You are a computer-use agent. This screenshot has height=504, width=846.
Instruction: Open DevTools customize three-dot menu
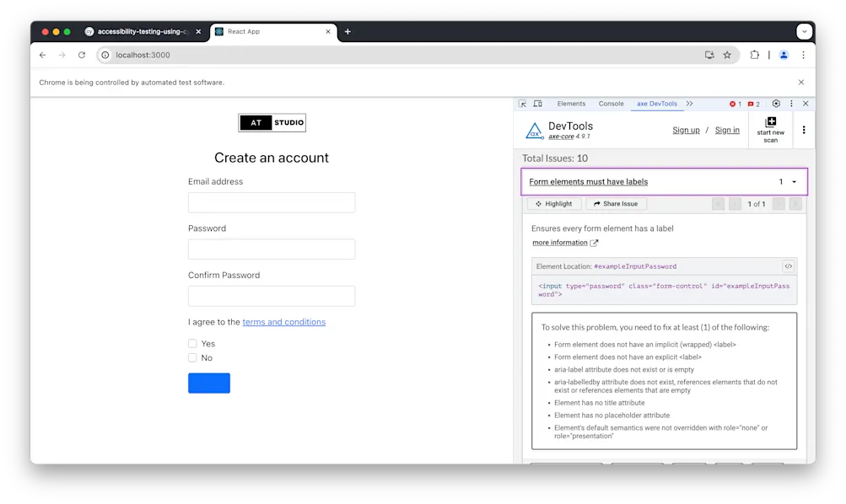point(791,104)
